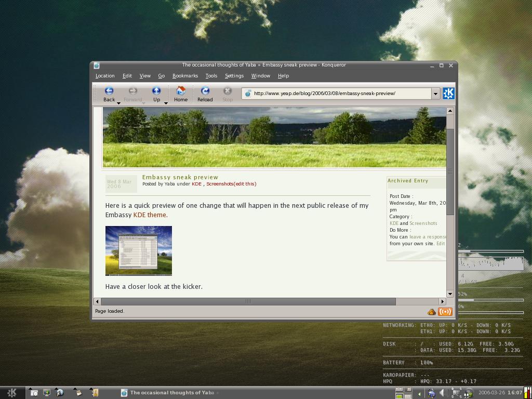Expand hidden system tray icons arrow
This screenshot has width=532, height=399.
pyautogui.click(x=419, y=394)
